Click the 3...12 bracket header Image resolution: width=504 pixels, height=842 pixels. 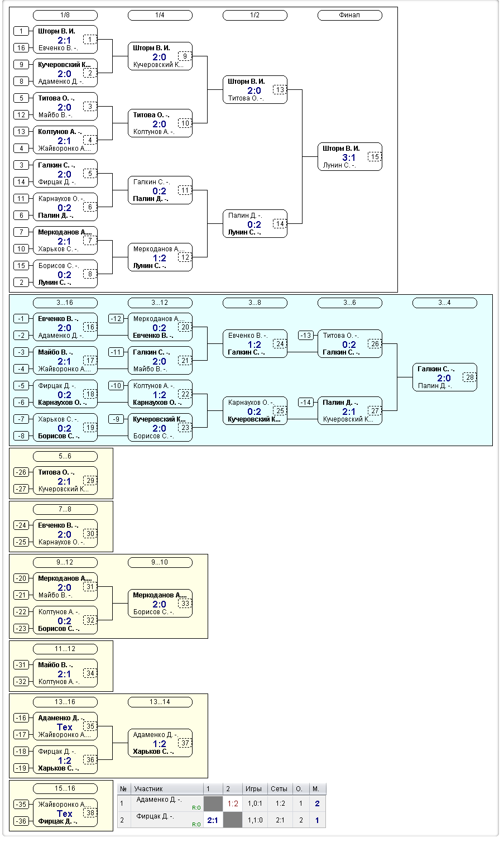tap(160, 303)
